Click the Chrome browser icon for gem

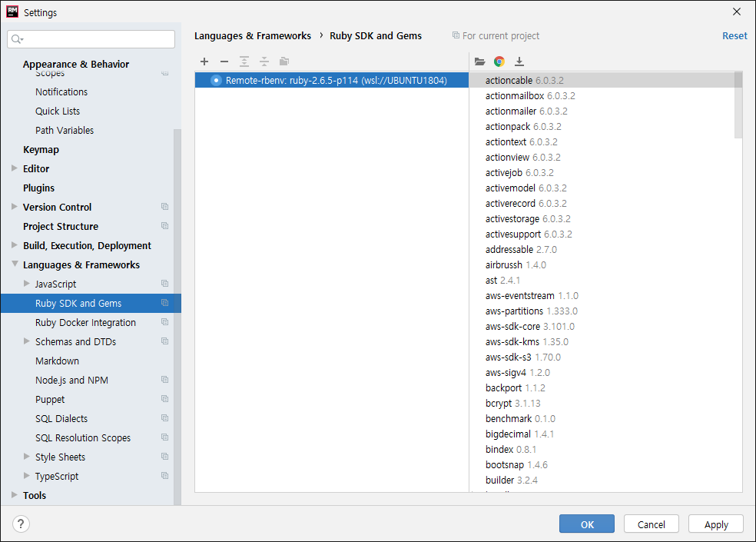point(499,62)
